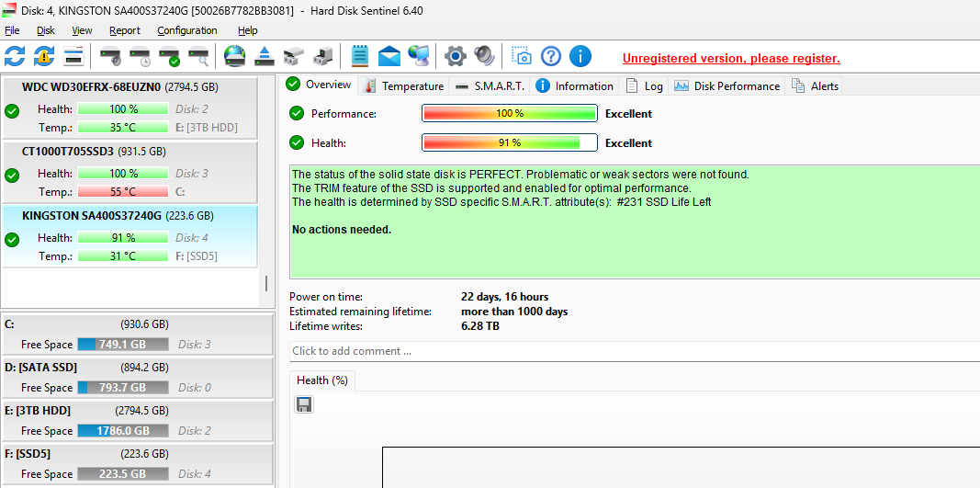Screen dimensions: 980x488
Task: Click the speaker sound toolbar icon
Action: [x=484, y=56]
